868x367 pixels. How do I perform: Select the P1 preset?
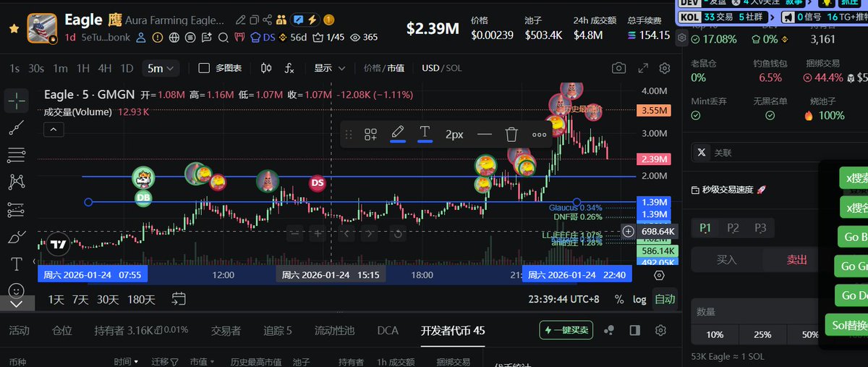(706, 228)
